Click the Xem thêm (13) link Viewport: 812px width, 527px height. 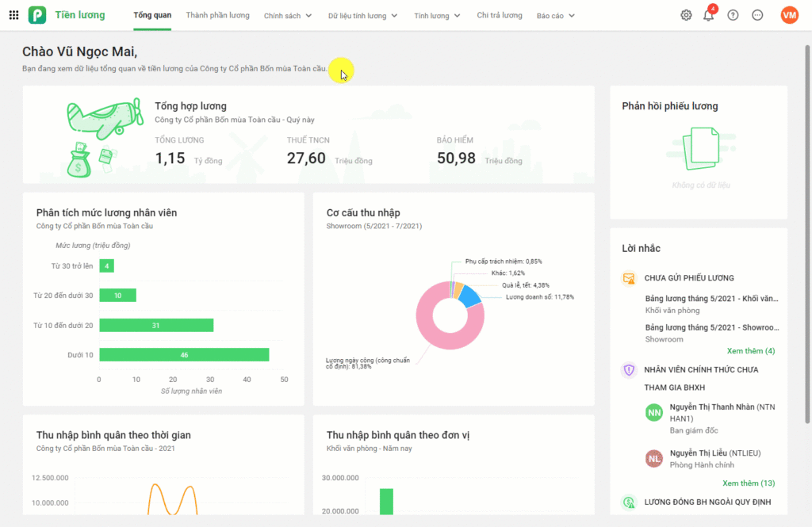coord(749,483)
